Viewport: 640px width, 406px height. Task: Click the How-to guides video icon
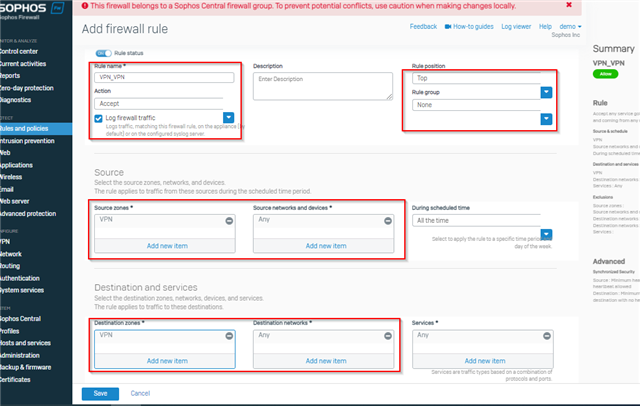click(x=448, y=27)
